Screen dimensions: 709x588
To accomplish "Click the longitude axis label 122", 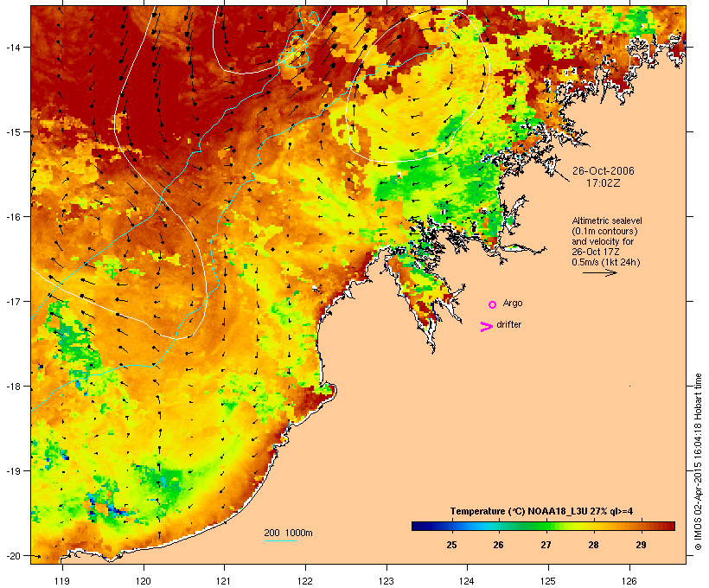I will [305, 581].
